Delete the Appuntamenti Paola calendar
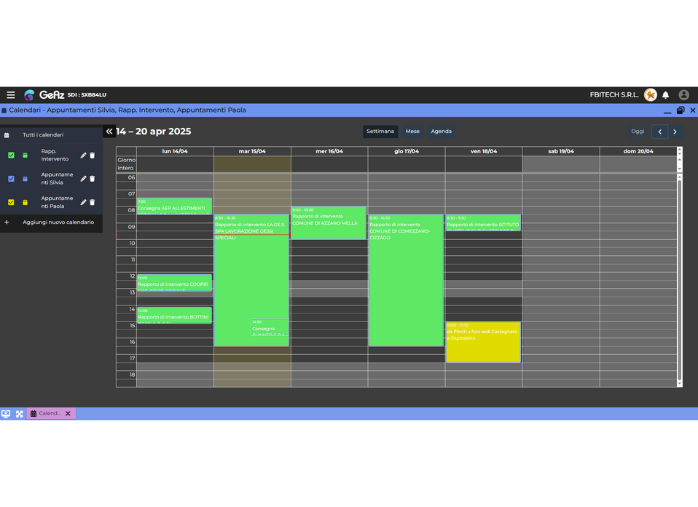 coord(92,202)
